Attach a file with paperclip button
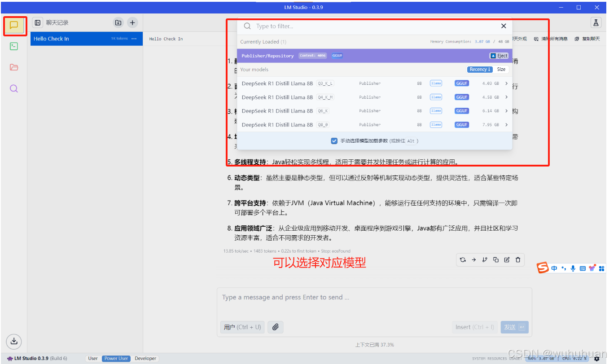 [276, 327]
